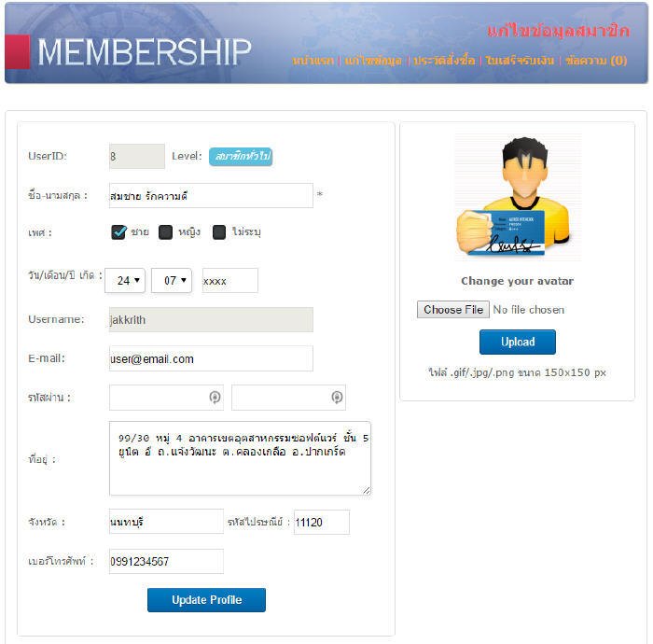Tick the ไม่ระบุ (unspecified) gender checkbox
Viewport: 653px width, 644px height.
[219, 232]
